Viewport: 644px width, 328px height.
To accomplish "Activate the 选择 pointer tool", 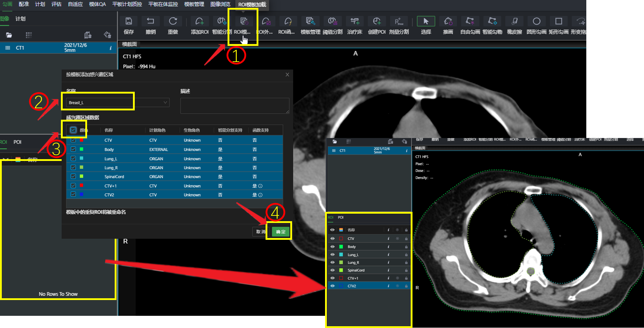I will tap(426, 21).
